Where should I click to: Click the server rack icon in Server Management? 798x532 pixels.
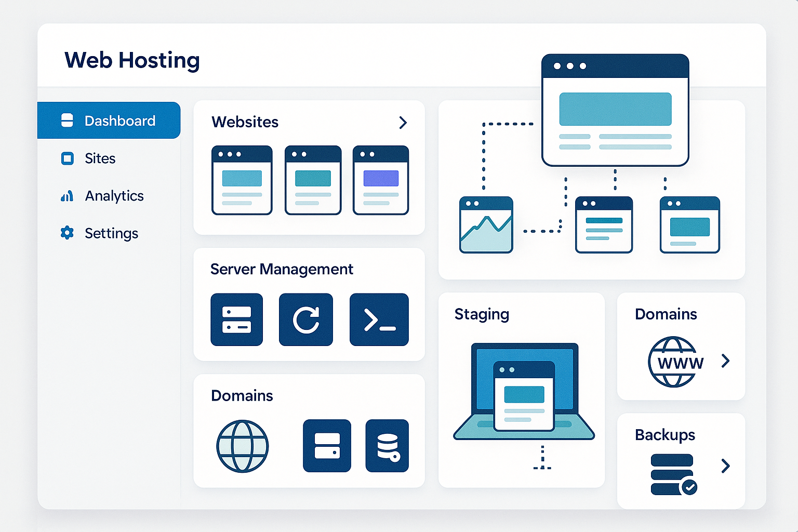[236, 320]
